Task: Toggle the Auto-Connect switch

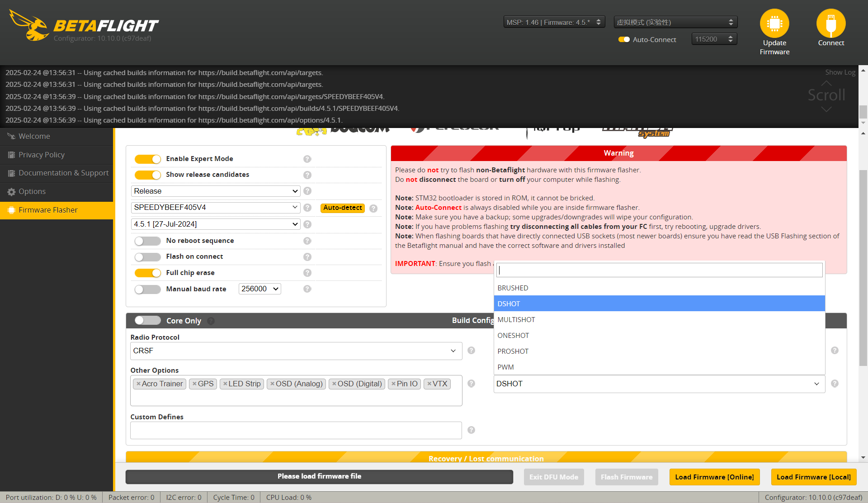Action: click(624, 39)
